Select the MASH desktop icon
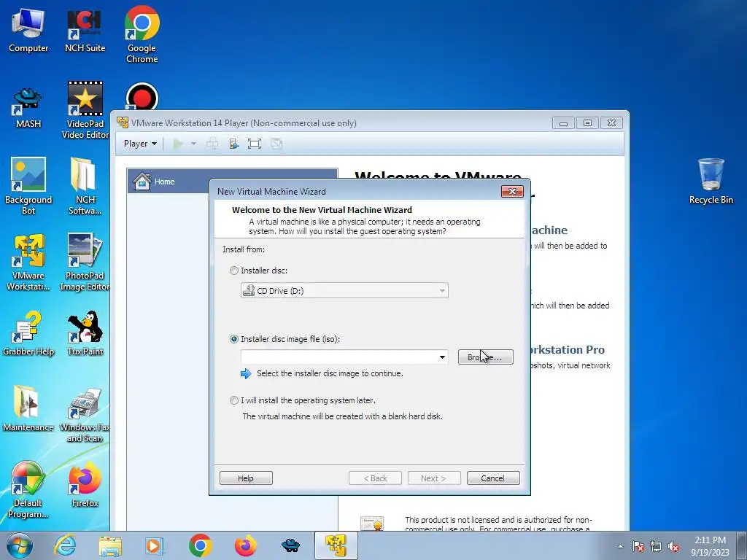The image size is (747, 560). click(28, 107)
